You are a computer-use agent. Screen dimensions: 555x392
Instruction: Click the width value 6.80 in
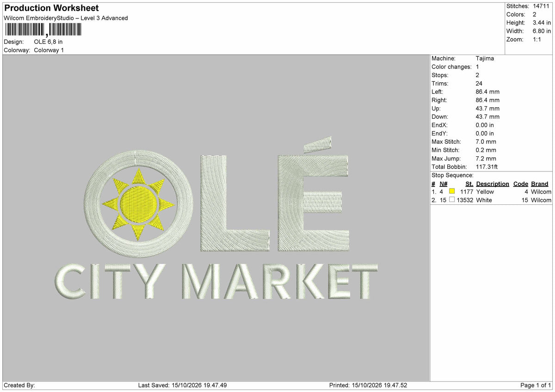542,31
